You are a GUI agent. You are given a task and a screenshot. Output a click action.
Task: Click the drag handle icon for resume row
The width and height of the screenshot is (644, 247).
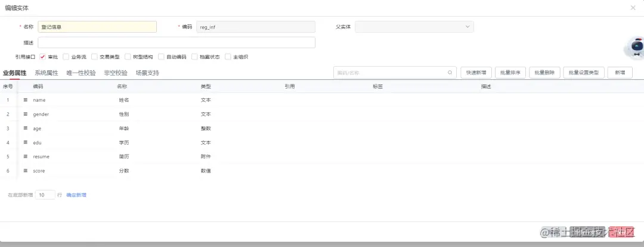(26, 157)
